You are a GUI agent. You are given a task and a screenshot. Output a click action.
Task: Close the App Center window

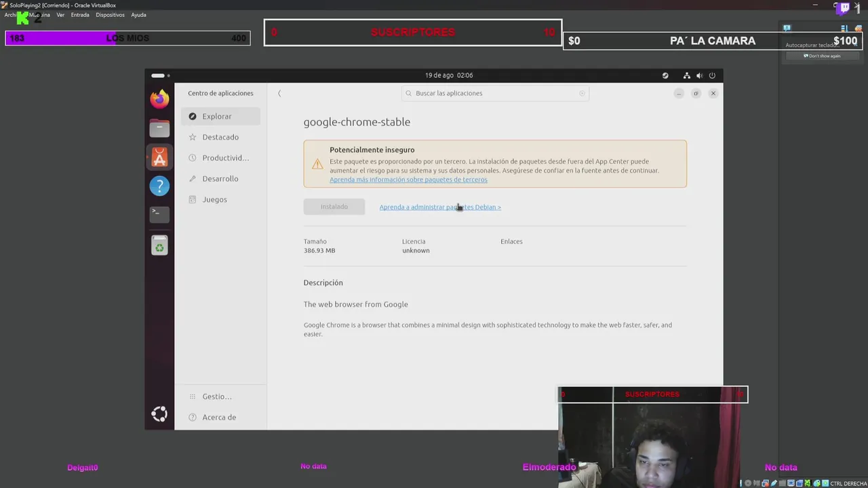[713, 94]
